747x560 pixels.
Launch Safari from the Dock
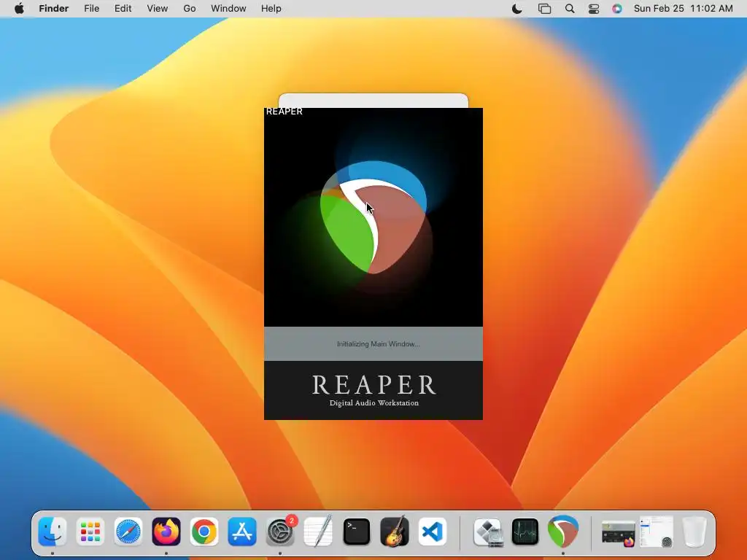(128, 532)
